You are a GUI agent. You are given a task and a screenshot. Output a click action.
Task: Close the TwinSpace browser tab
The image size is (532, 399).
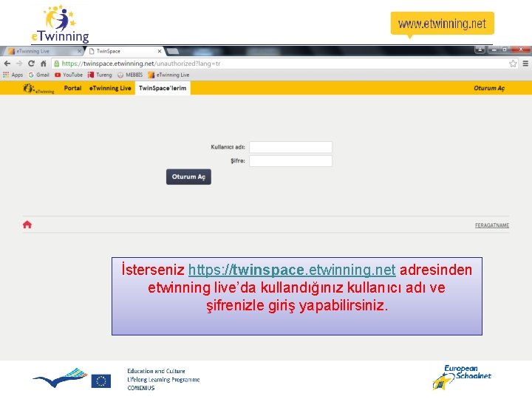pyautogui.click(x=160, y=51)
